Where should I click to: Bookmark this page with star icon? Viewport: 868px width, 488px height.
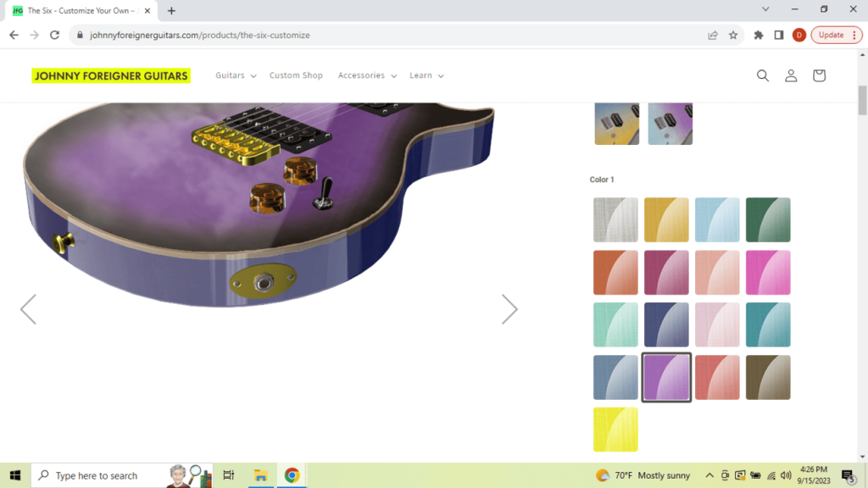pos(733,35)
